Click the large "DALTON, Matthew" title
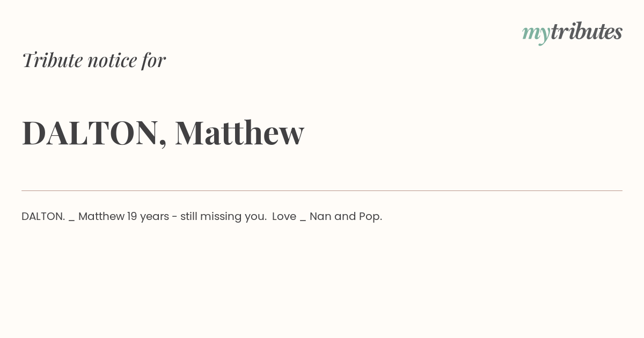 (x=163, y=133)
